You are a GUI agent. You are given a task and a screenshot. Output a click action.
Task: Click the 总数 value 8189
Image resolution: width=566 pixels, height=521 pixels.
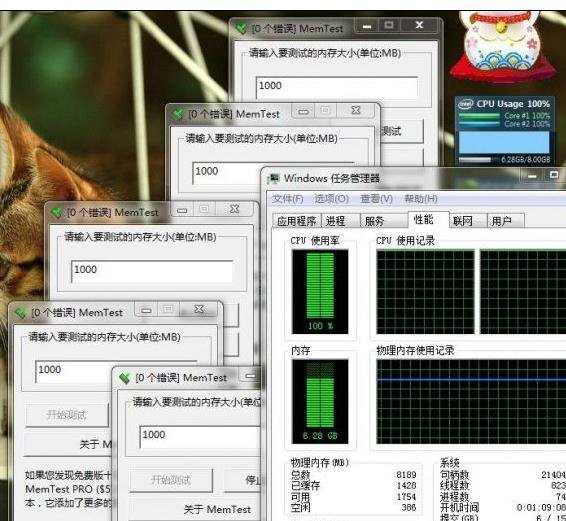tap(406, 474)
